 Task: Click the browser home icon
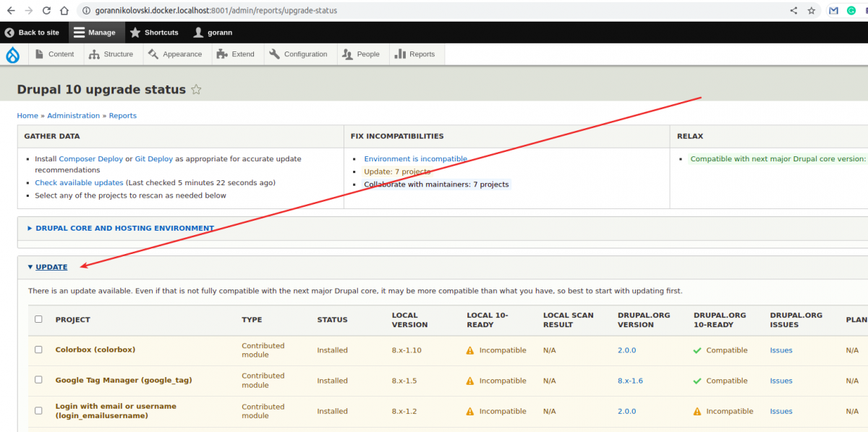pyautogui.click(x=64, y=11)
